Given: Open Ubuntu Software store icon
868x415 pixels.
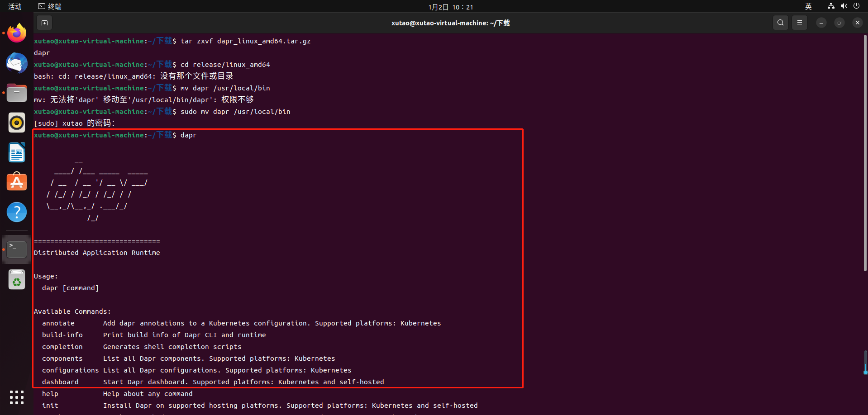Looking at the screenshot, I should (17, 182).
